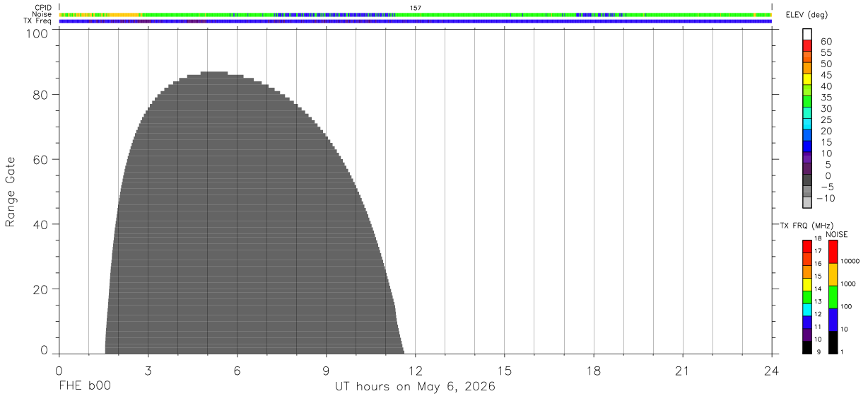The width and height of the screenshot is (868, 401).
Task: Click the colored Noise strip above the plot
Action: pyautogui.click(x=416, y=14)
